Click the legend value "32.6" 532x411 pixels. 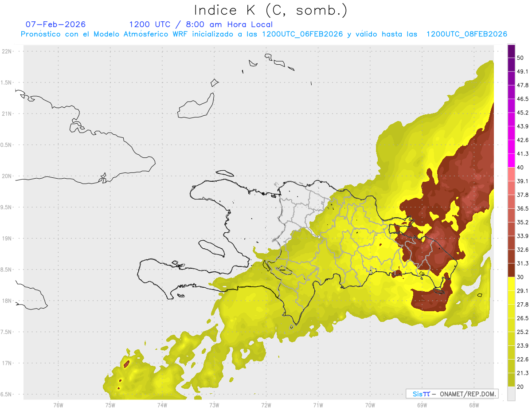click(523, 250)
